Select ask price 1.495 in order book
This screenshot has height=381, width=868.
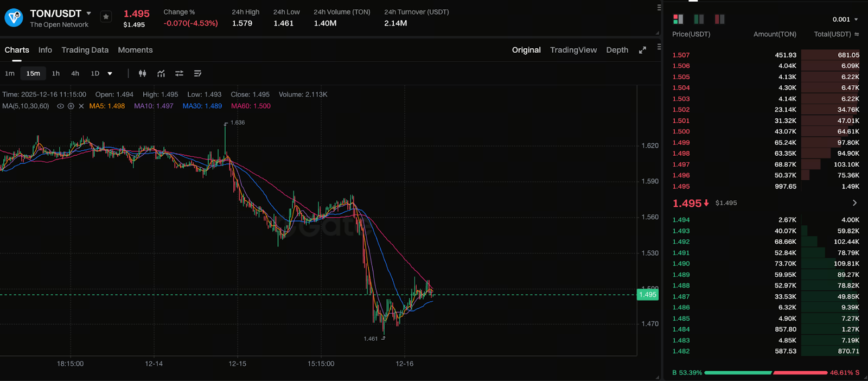(x=681, y=187)
